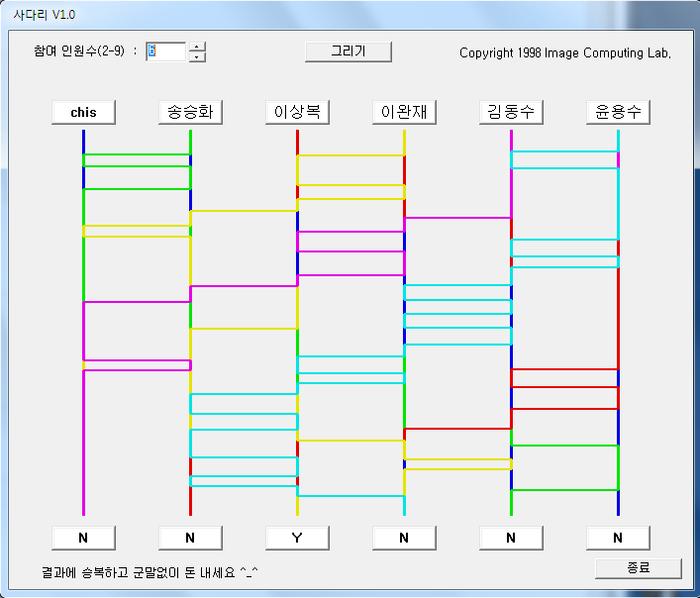Select the 김동수 name button
This screenshot has width=700, height=598.
(511, 112)
